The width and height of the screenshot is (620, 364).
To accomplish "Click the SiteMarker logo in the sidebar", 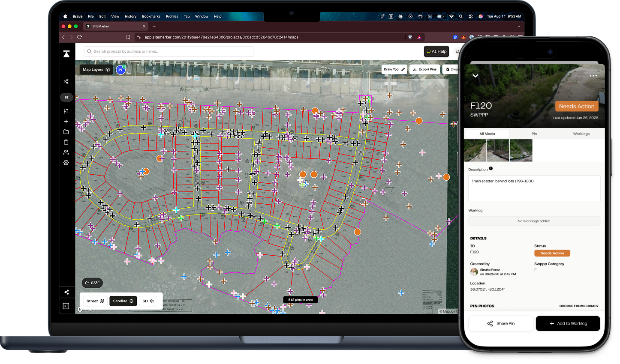I will [66, 54].
